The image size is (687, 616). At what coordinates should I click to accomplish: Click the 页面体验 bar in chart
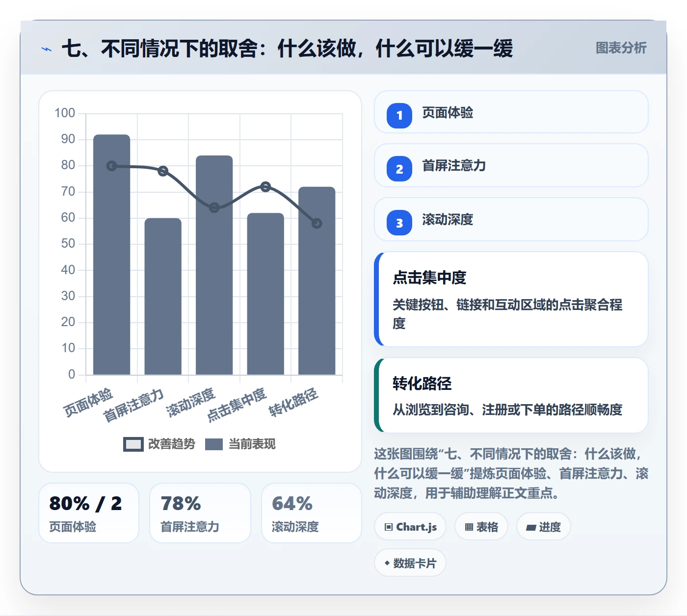[x=112, y=255]
